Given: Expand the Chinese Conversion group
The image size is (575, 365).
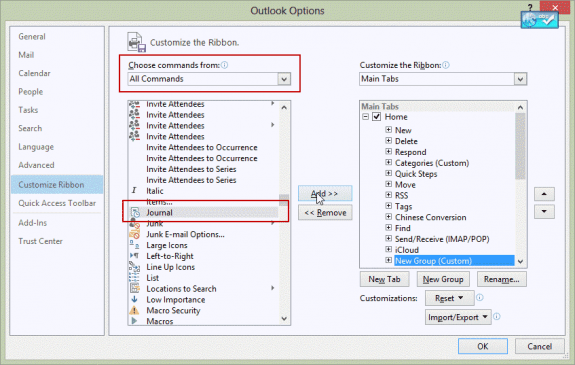Looking at the screenshot, I should coord(388,217).
